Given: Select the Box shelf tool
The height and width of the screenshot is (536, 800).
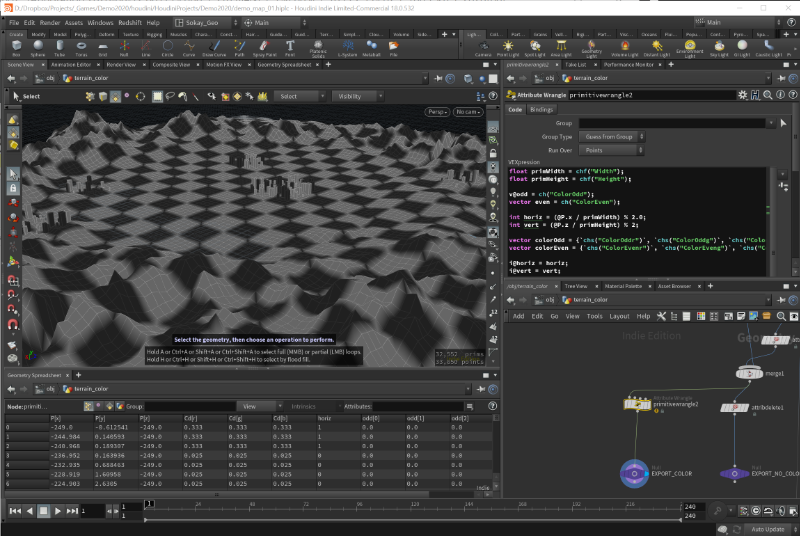Looking at the screenshot, I should [16, 44].
